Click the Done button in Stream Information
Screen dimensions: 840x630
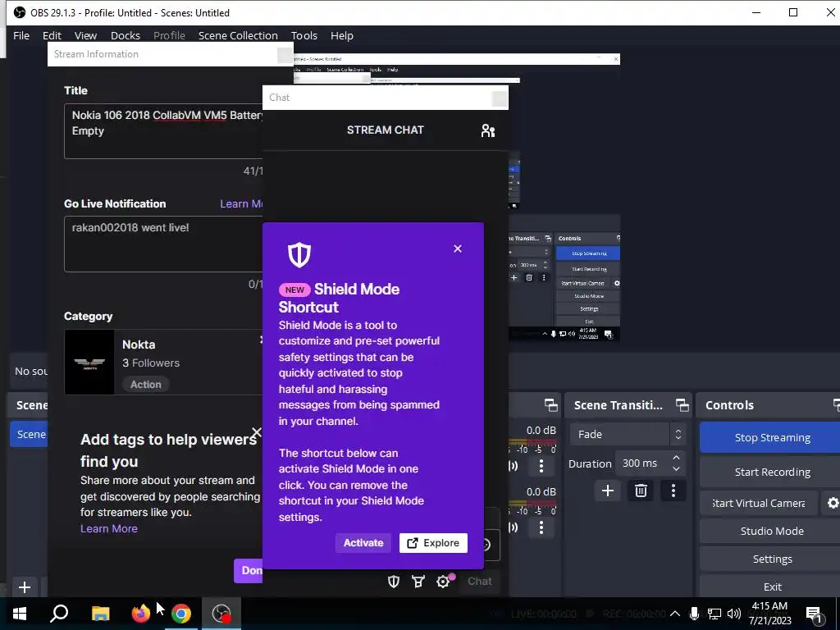point(248,571)
